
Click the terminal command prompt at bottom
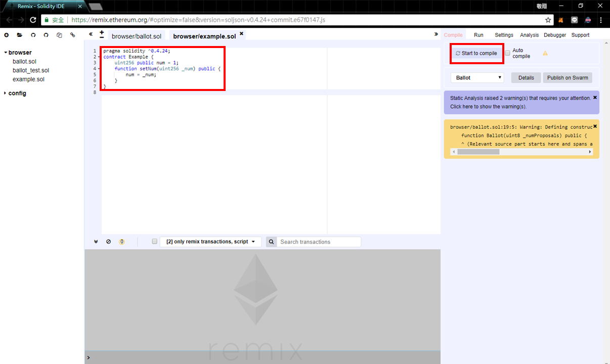pyautogui.click(x=262, y=358)
